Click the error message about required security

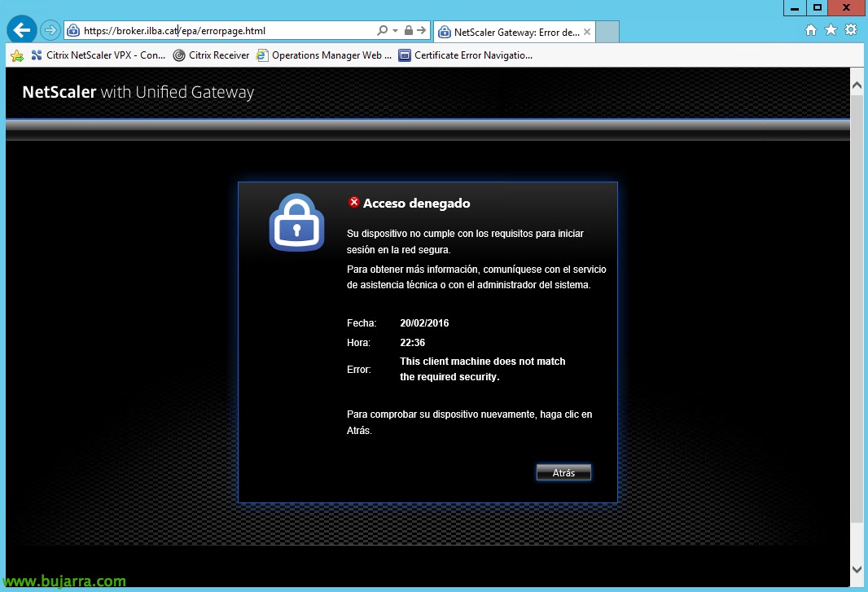(x=483, y=369)
